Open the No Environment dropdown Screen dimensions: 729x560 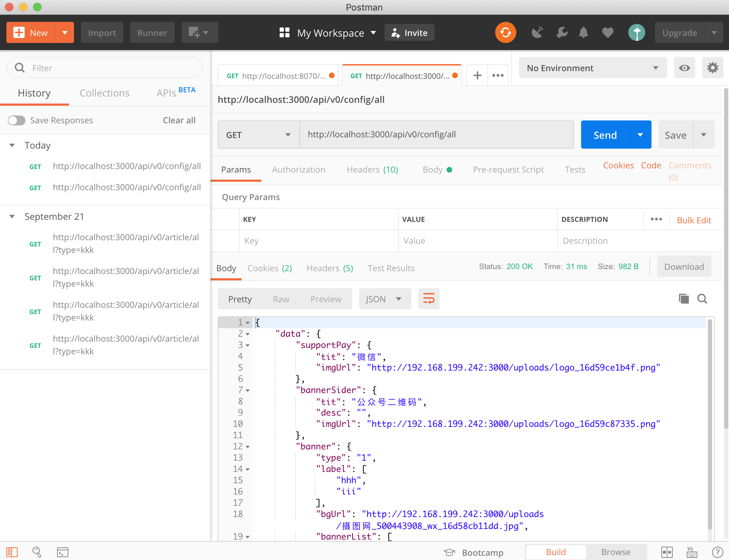593,68
